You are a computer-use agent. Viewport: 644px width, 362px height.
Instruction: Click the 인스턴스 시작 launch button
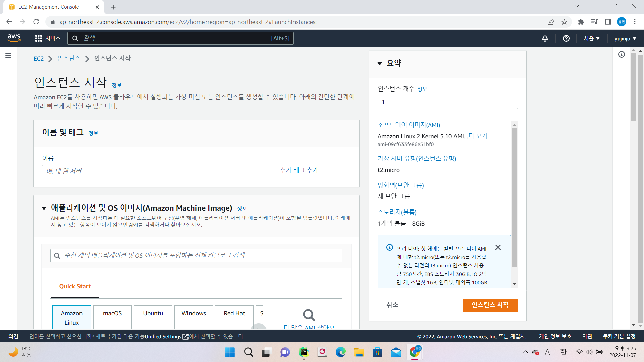[490, 305]
